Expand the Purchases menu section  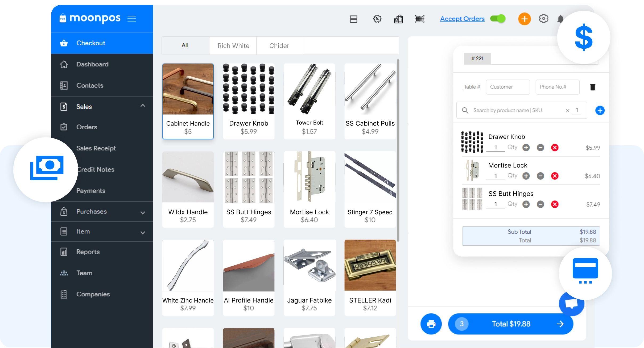click(x=143, y=212)
